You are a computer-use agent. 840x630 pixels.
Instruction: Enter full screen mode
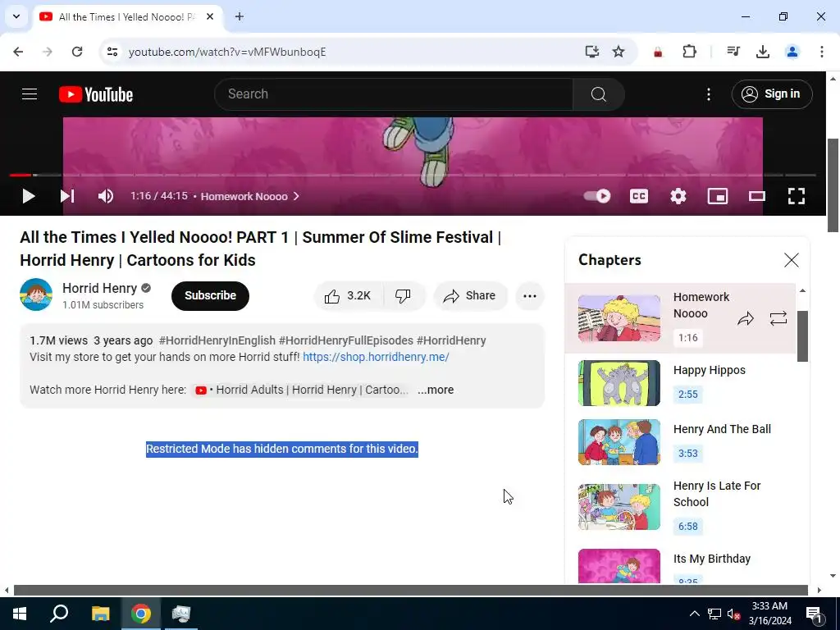pos(796,196)
